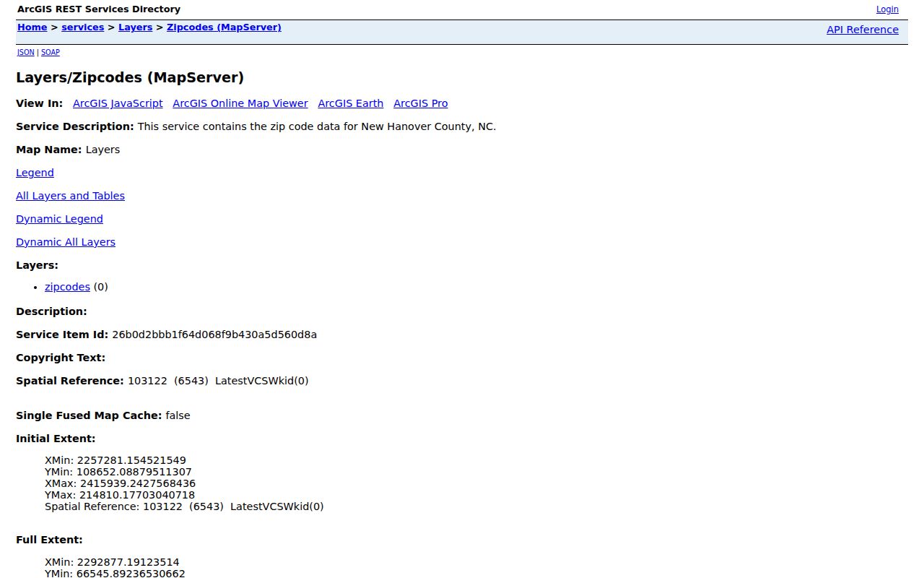Click the ArcGIS REST Services Directory title
924x578 pixels.
click(99, 9)
